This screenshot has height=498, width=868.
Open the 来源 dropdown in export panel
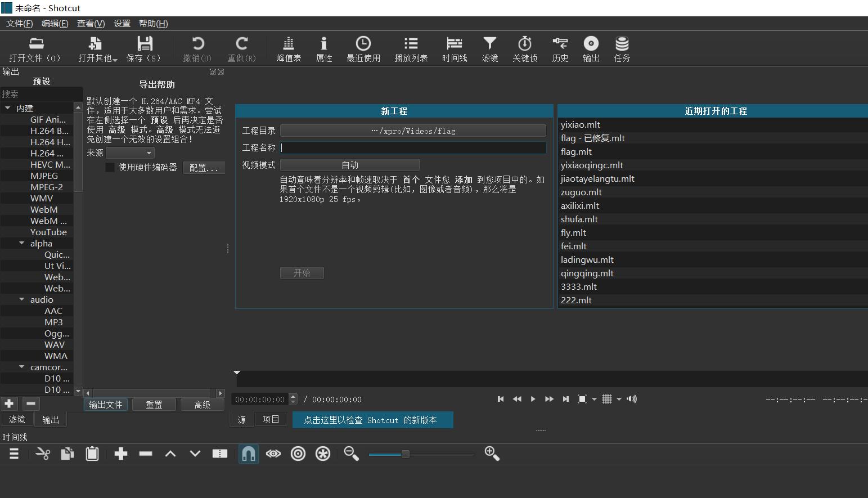click(130, 152)
